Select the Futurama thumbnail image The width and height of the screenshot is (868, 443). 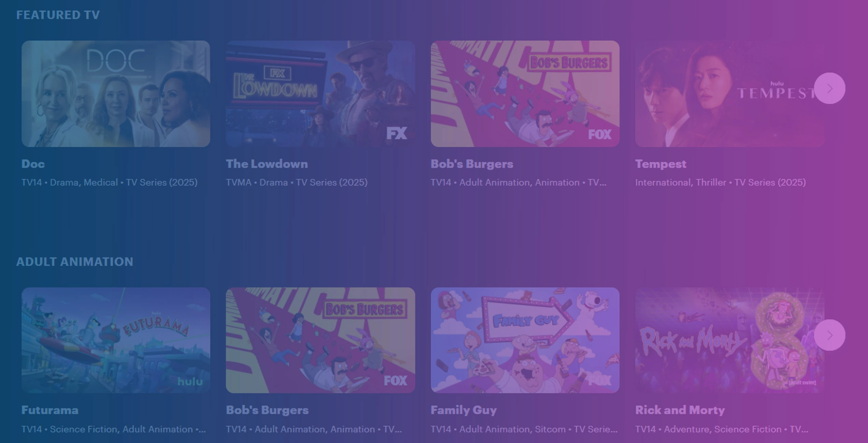point(116,340)
